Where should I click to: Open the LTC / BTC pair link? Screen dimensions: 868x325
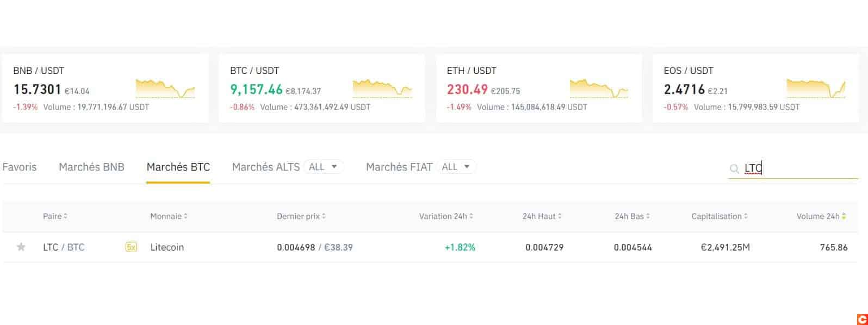point(64,247)
